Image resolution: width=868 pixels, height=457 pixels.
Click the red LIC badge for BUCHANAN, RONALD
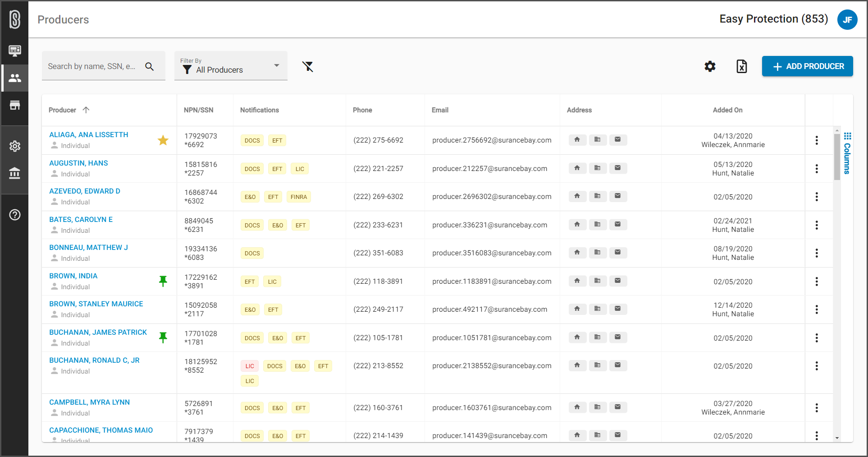pyautogui.click(x=250, y=366)
